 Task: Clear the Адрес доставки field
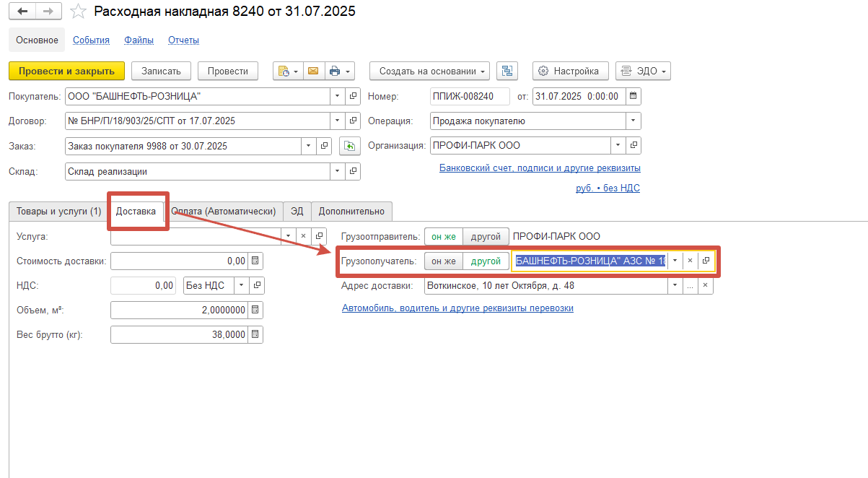[x=705, y=285]
